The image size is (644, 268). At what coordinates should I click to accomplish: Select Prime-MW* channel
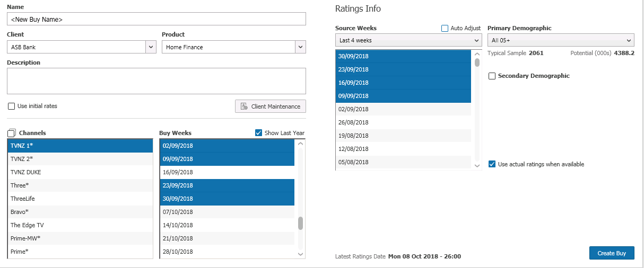coord(80,238)
